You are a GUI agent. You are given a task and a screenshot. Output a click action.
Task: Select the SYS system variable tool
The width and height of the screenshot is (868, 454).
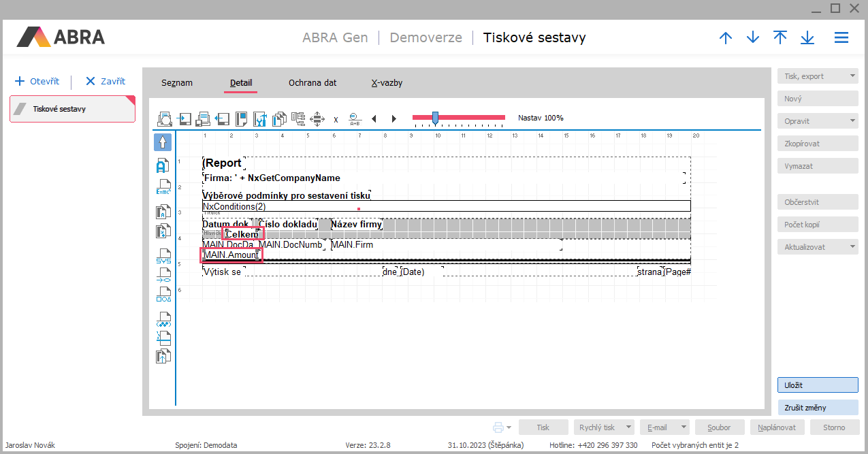point(163,257)
